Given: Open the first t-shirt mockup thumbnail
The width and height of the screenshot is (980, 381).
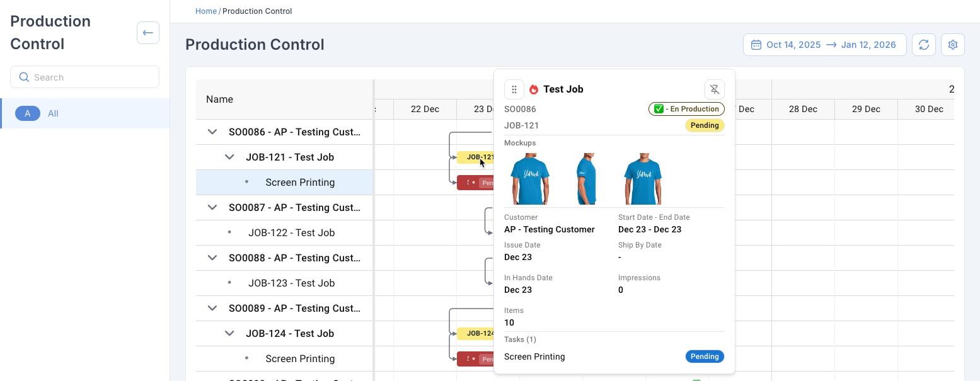Looking at the screenshot, I should point(530,179).
